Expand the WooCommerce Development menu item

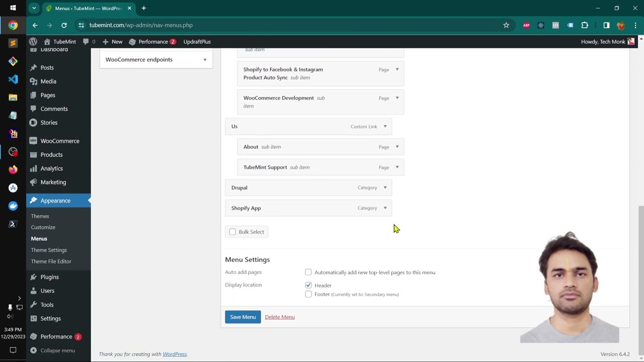coord(397,98)
